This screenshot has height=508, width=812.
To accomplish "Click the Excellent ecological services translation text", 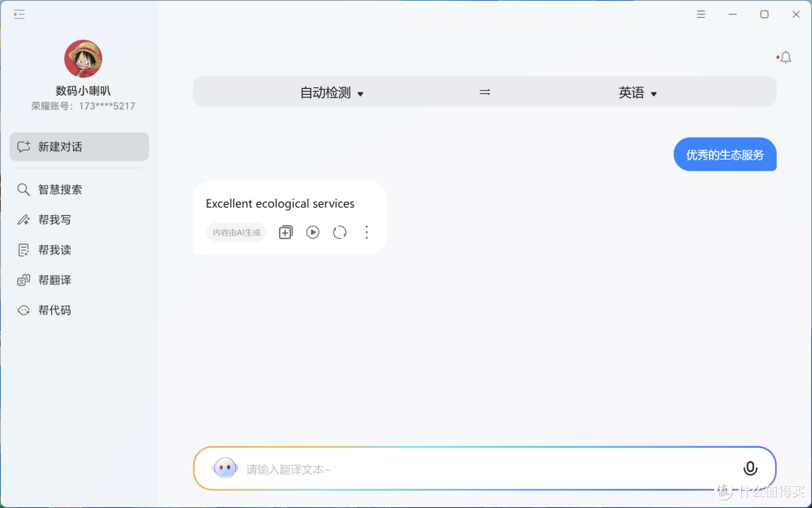I will tap(280, 204).
